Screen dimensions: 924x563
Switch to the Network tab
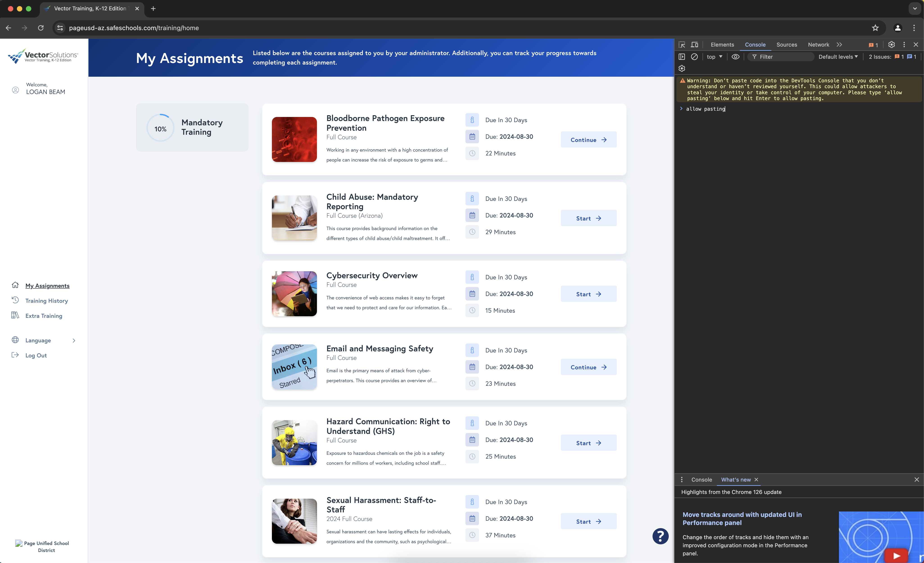(818, 45)
